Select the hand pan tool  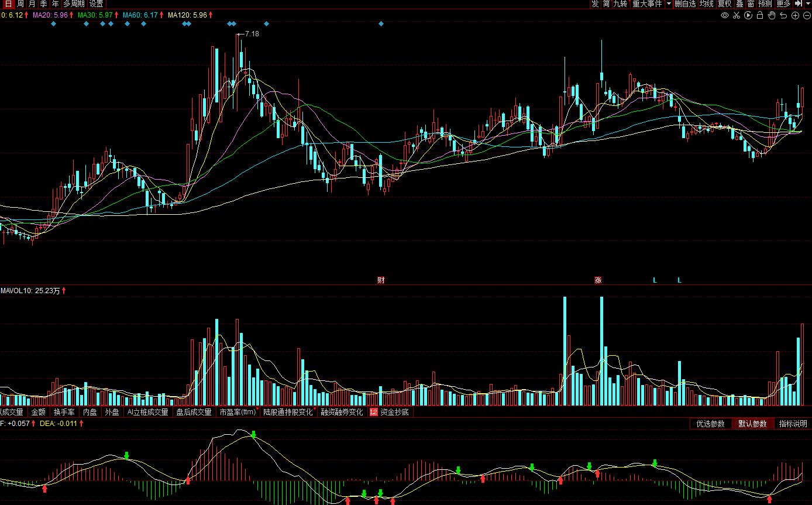tap(772, 15)
